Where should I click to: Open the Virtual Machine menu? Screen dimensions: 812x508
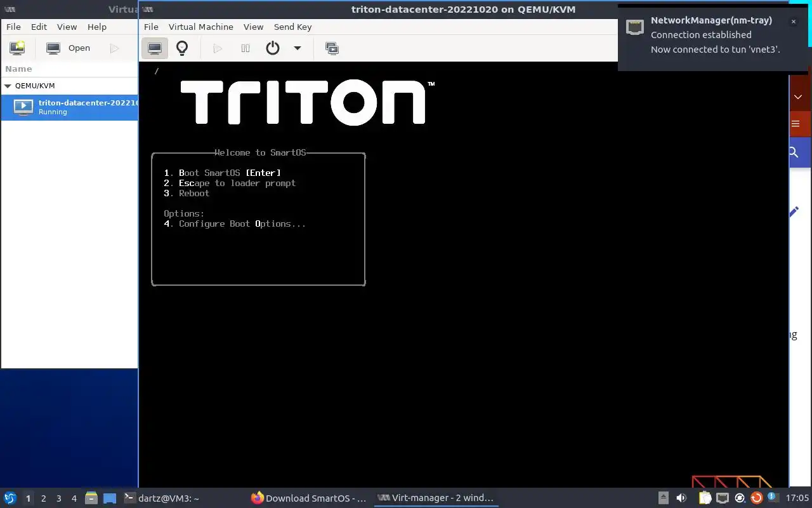(x=201, y=27)
